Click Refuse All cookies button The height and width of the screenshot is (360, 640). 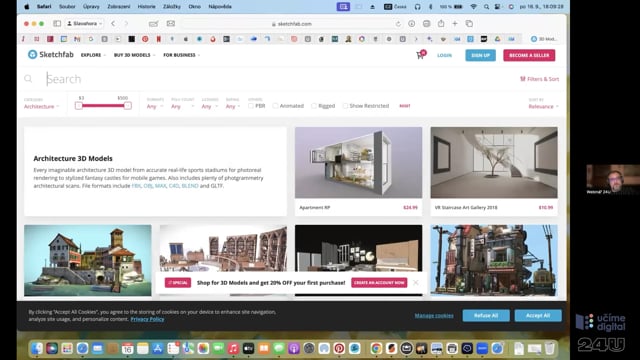point(486,316)
